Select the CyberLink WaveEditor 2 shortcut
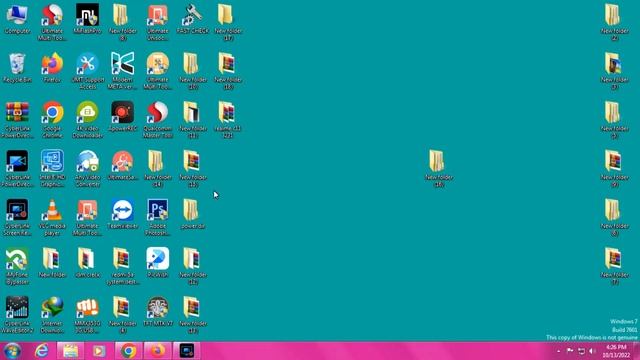 point(17,315)
